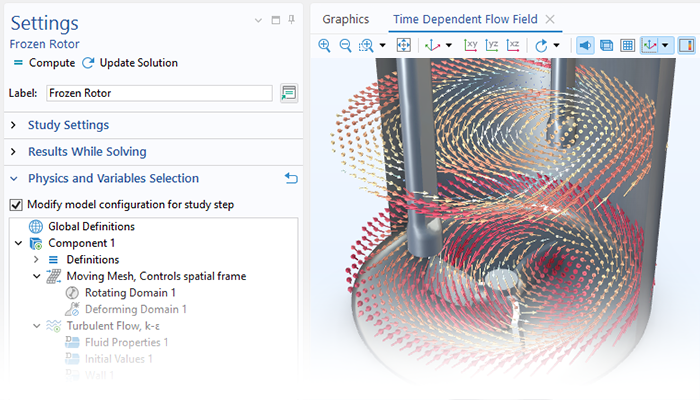This screenshot has width=700, height=400.
Task: Click the Turbulent Flow physics icon
Action: [x=54, y=326]
